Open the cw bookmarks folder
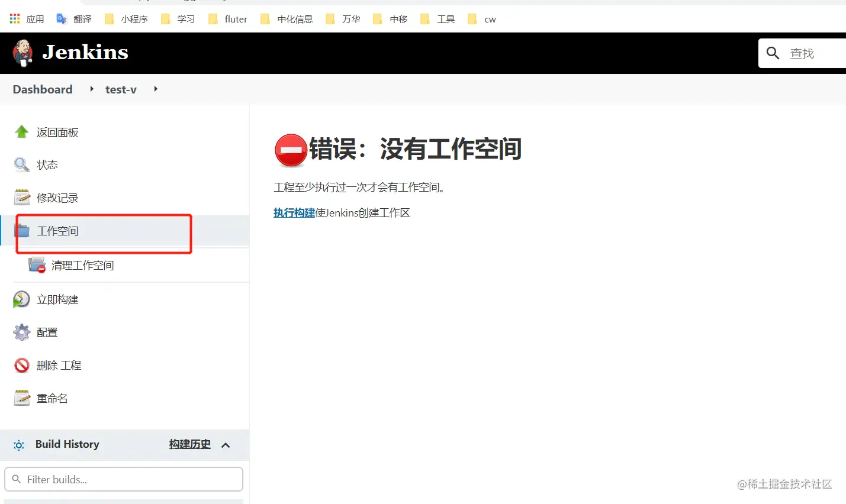846x504 pixels. pos(482,19)
